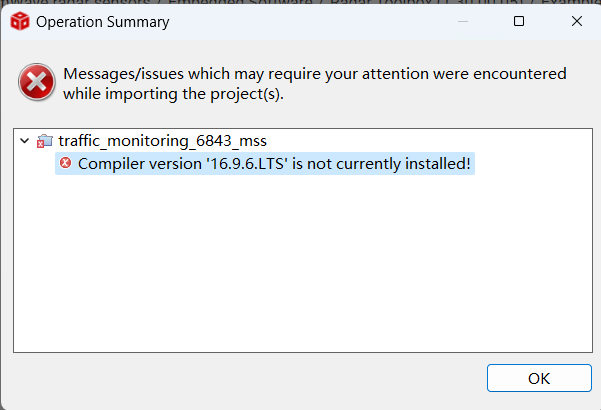Click the Operation Summary title text

[x=103, y=22]
